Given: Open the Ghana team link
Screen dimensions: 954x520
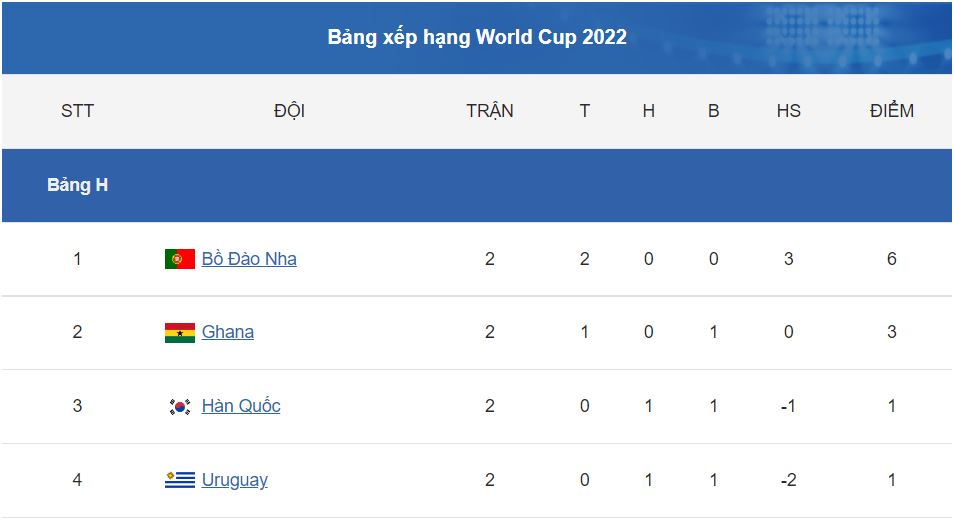Looking at the screenshot, I should (227, 332).
